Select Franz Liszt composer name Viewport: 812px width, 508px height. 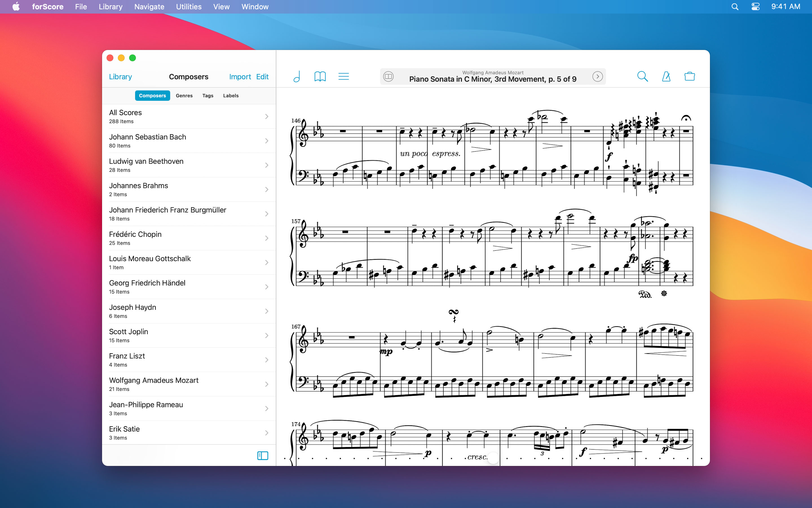click(127, 356)
